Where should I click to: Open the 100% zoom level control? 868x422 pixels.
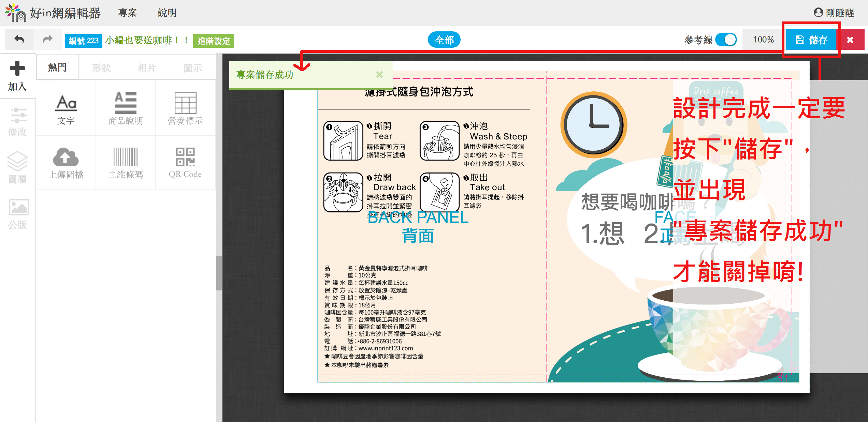(763, 40)
